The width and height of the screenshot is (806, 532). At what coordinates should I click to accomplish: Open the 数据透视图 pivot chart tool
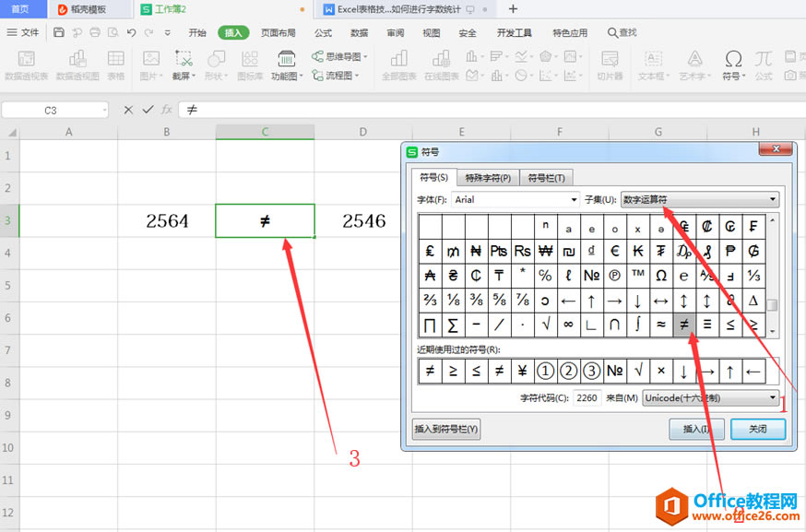pyautogui.click(x=77, y=65)
